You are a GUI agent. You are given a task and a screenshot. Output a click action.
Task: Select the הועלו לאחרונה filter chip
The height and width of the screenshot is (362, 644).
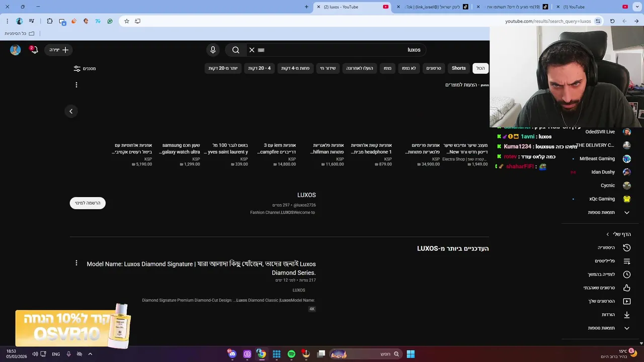click(360, 68)
